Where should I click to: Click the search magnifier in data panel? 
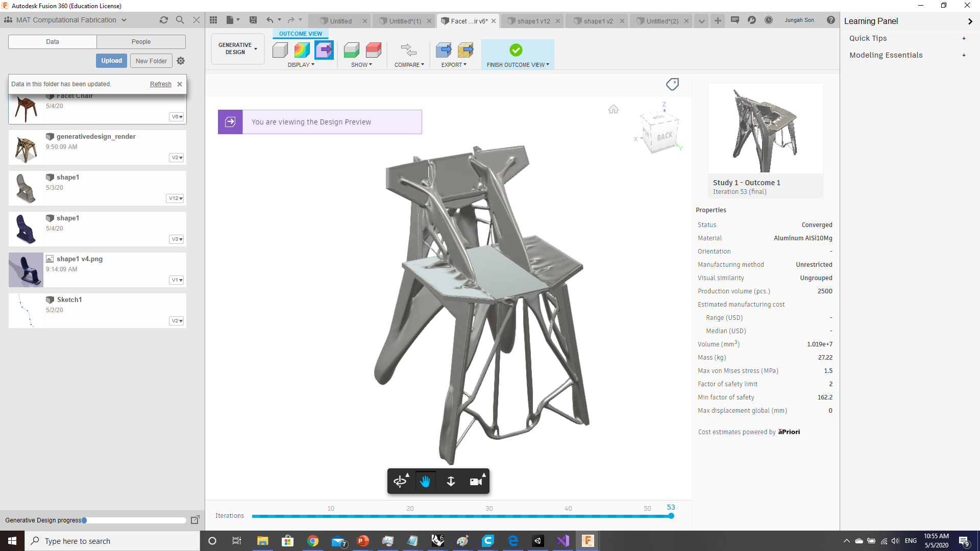[x=180, y=20]
